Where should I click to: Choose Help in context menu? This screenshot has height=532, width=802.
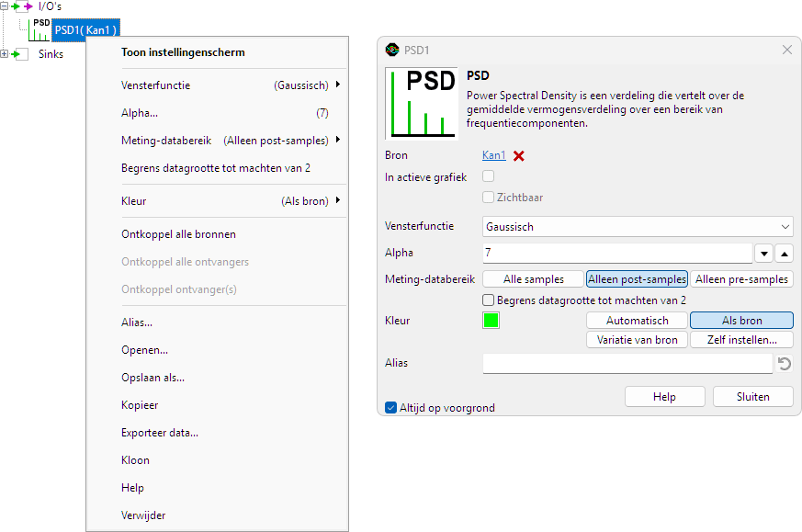click(x=218, y=488)
